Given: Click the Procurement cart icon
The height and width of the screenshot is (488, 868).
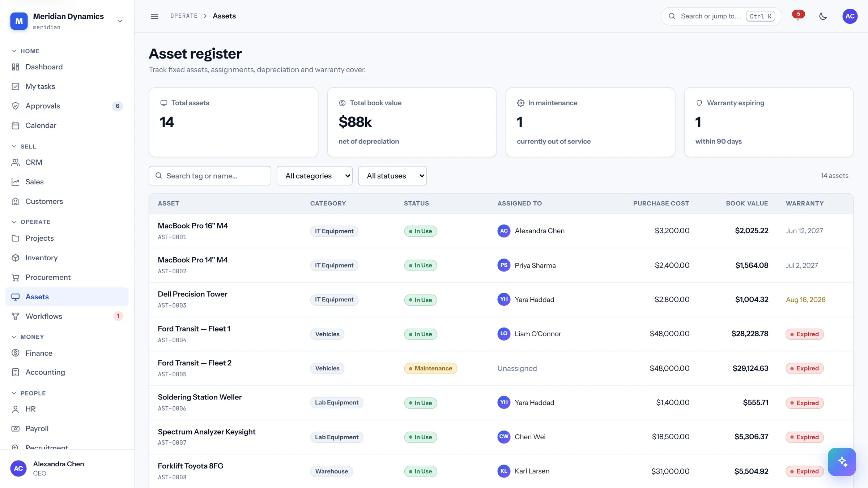Looking at the screenshot, I should pyautogui.click(x=16, y=277).
